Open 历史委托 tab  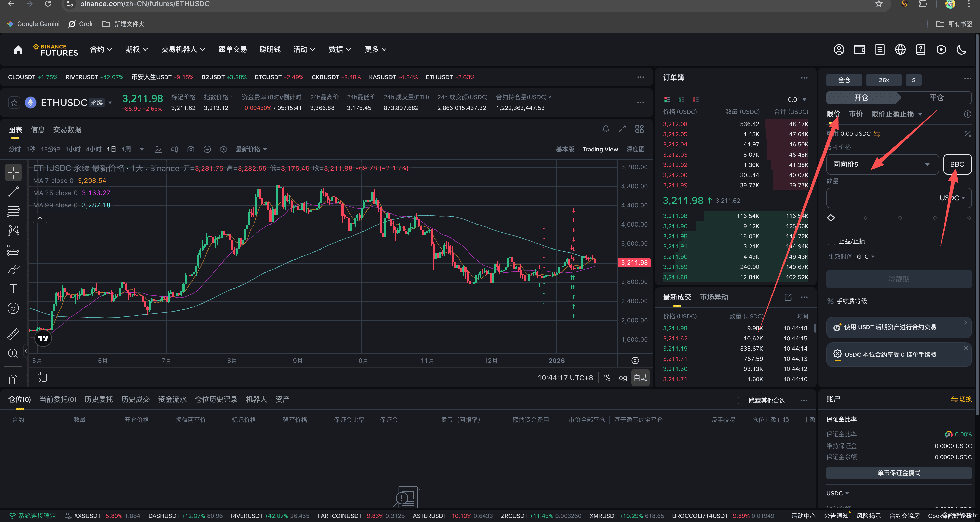pyautogui.click(x=99, y=399)
